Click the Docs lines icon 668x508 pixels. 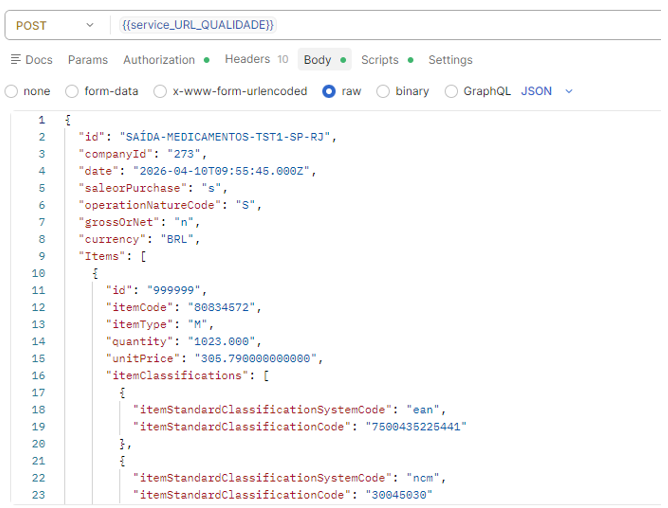tap(16, 59)
